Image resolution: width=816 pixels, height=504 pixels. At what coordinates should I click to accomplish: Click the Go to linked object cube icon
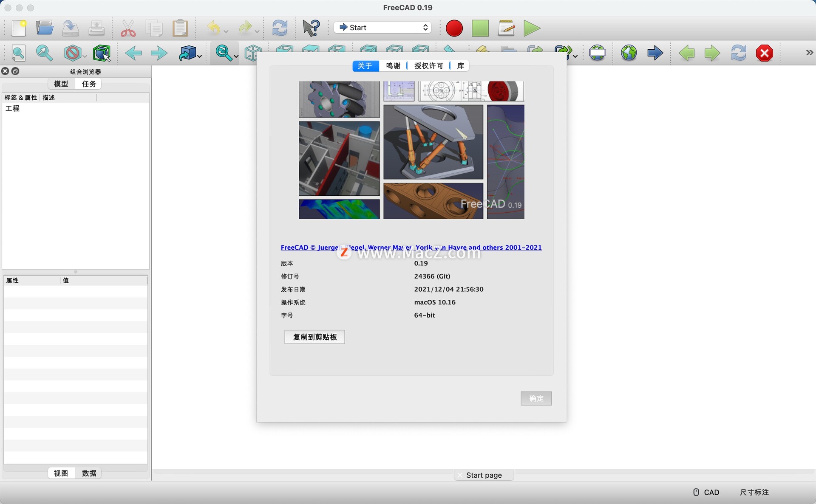[x=188, y=53]
